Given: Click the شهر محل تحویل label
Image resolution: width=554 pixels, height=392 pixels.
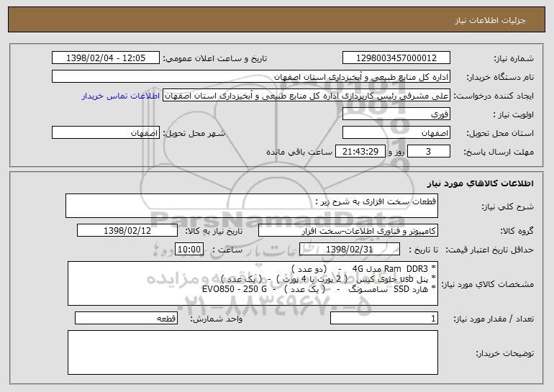Looking at the screenshot, I should 194,134.
